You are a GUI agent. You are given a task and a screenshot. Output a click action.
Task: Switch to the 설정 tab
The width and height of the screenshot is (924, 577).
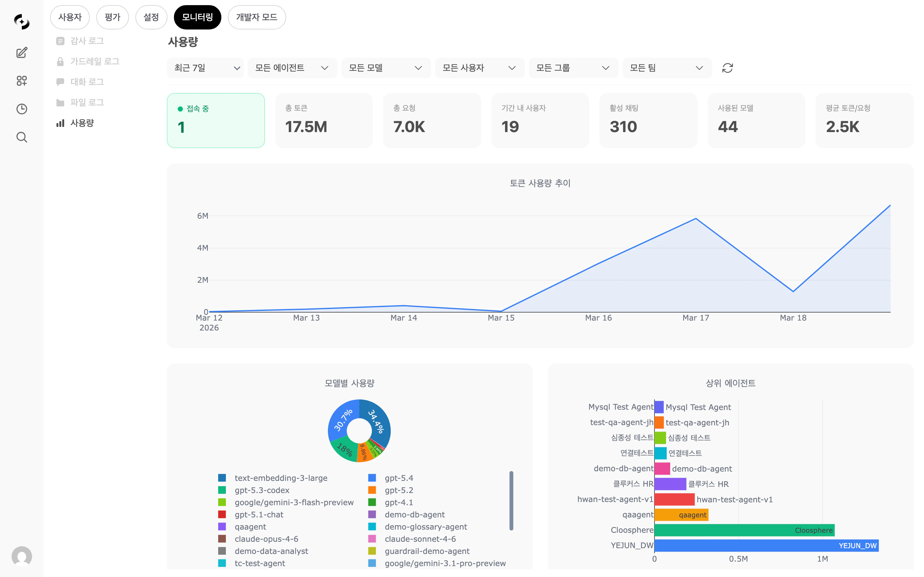[x=151, y=17]
